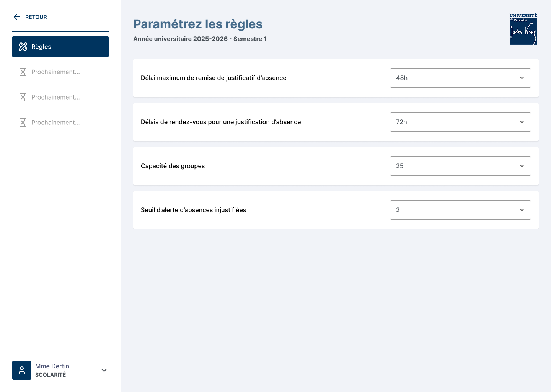Expand the Mme Dertin account menu
This screenshot has width=551, height=392.
point(104,370)
